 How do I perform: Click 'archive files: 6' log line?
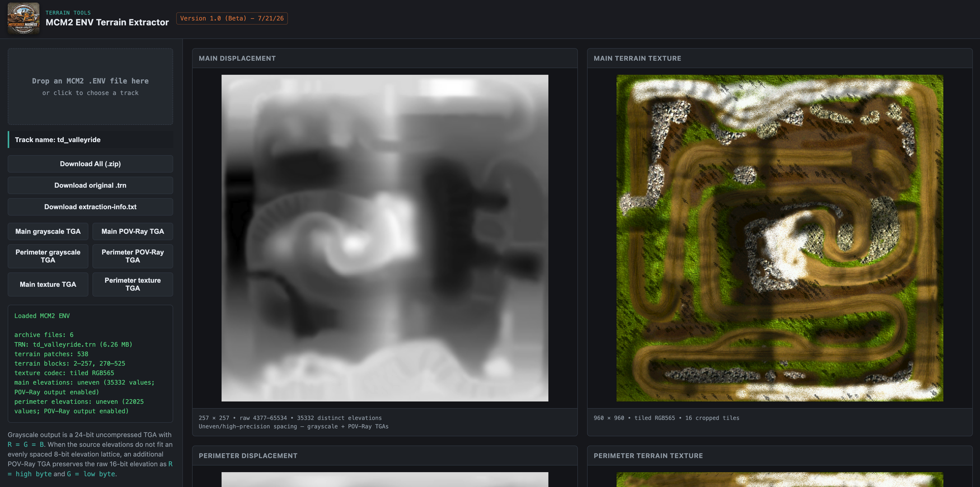pos(44,335)
